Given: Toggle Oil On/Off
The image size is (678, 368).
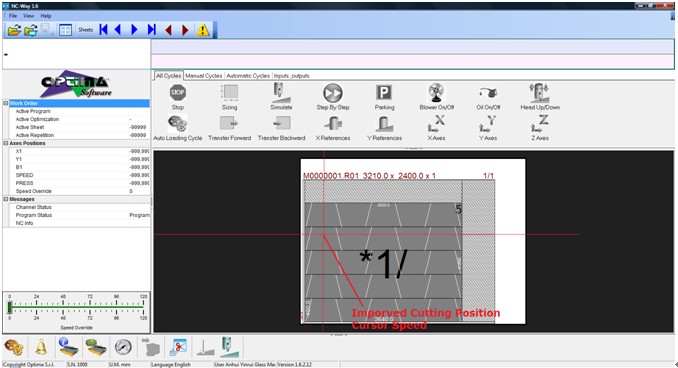Looking at the screenshot, I should [488, 93].
